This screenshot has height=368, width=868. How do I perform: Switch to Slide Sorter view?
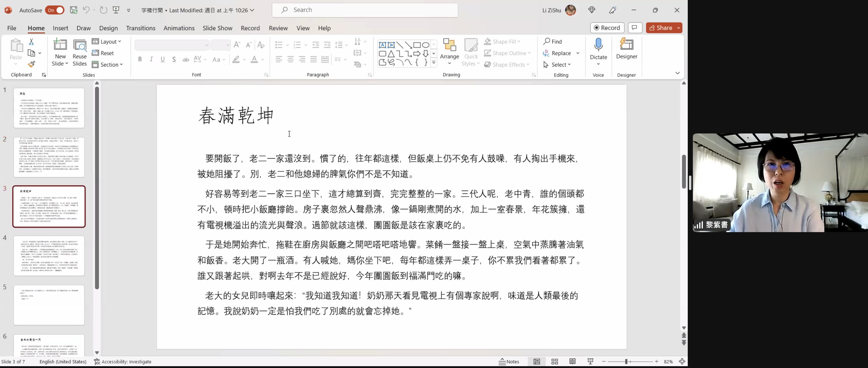[554, 361]
